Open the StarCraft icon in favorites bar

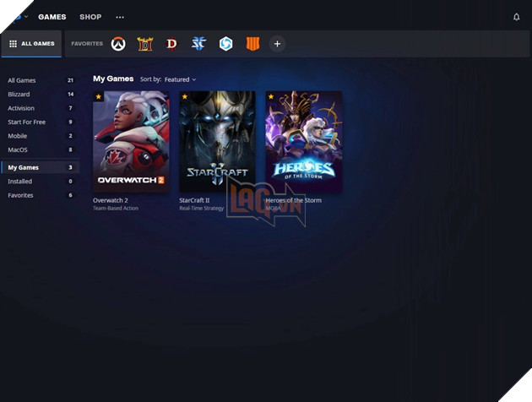pos(198,44)
